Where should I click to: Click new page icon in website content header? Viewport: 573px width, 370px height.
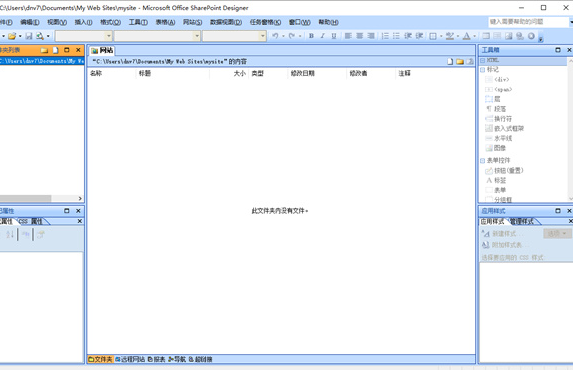click(x=450, y=61)
